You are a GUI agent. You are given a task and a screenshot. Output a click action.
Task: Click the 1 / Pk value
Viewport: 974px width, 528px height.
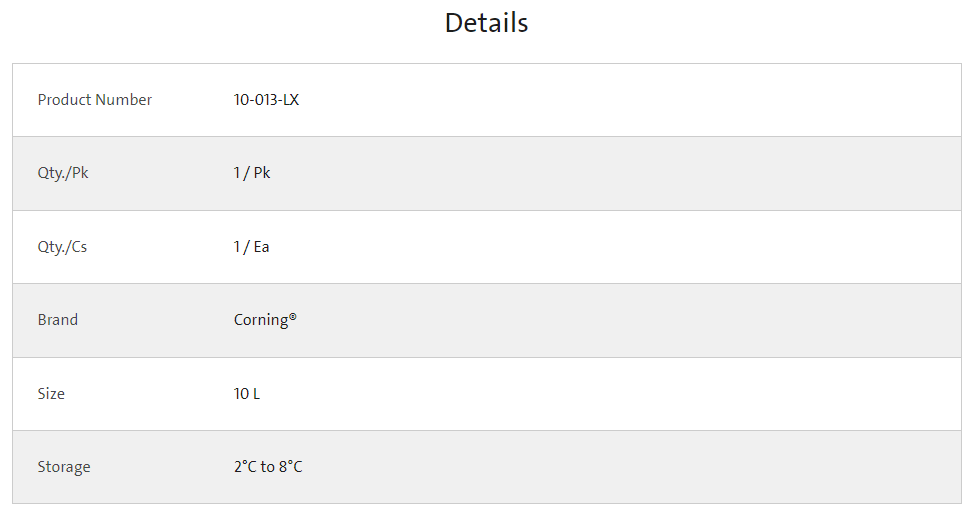coord(252,173)
